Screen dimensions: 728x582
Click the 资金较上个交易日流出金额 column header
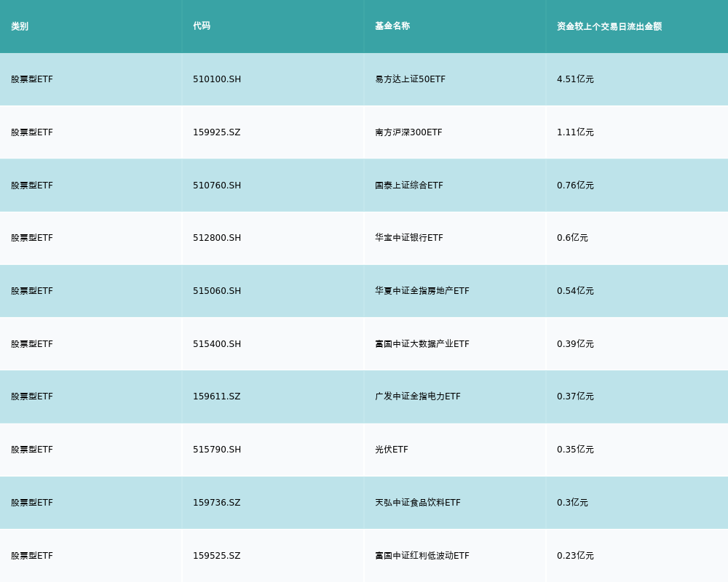point(609,26)
